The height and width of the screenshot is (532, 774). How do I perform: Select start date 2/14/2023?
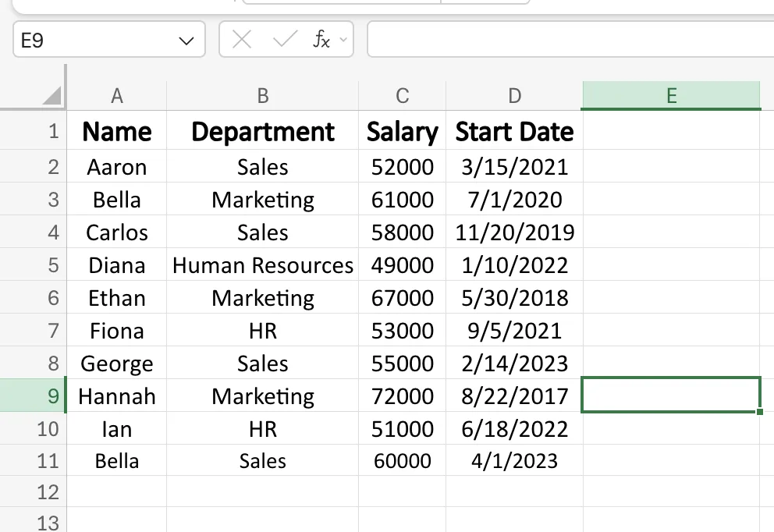pos(514,364)
